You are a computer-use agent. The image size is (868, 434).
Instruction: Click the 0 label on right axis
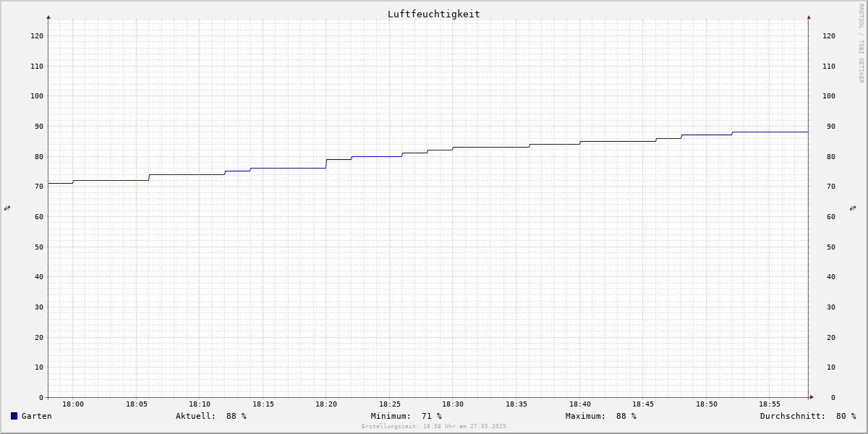click(833, 397)
